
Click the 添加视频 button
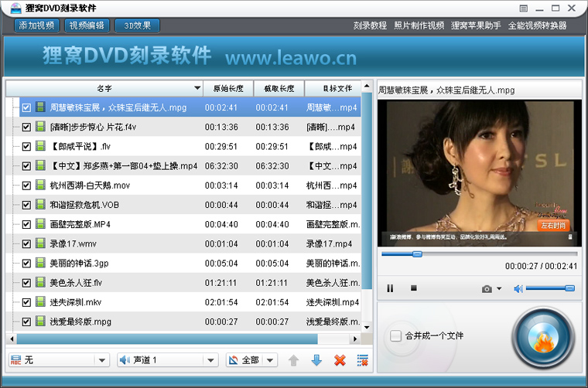(x=37, y=26)
